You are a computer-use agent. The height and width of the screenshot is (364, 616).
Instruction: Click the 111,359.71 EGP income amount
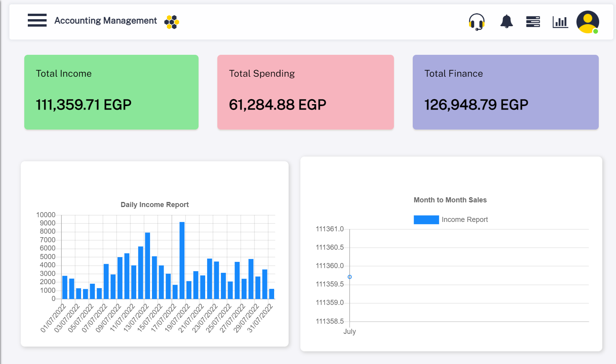pos(83,105)
